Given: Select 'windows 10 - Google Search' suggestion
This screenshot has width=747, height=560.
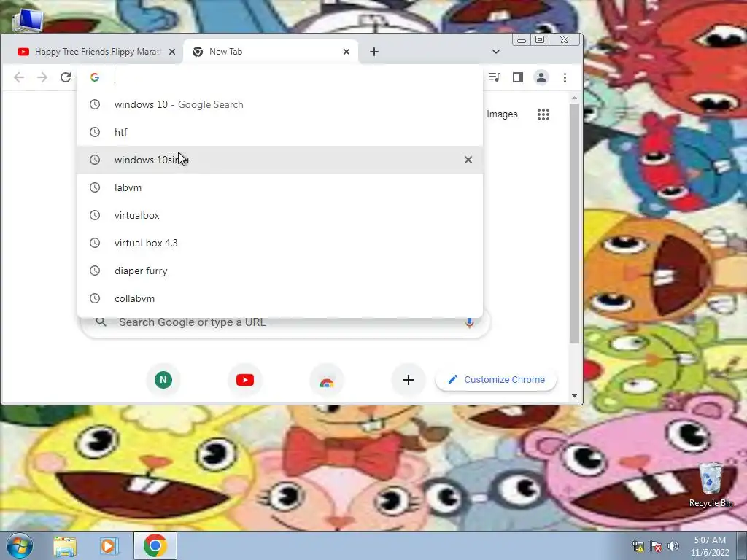Looking at the screenshot, I should (x=280, y=105).
